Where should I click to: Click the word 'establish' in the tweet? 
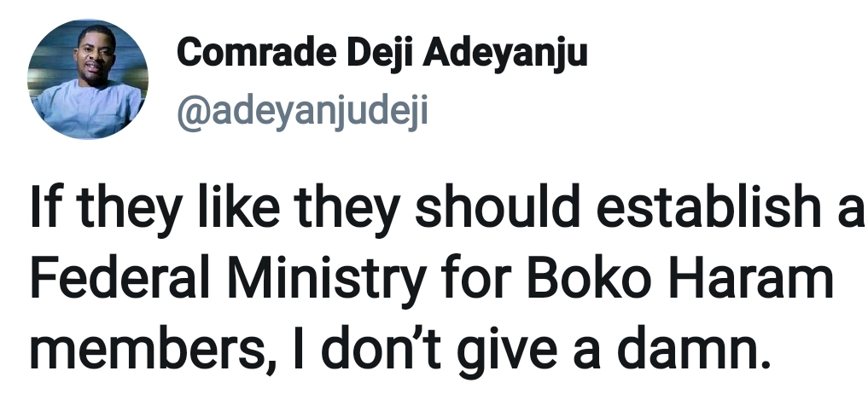click(674, 209)
